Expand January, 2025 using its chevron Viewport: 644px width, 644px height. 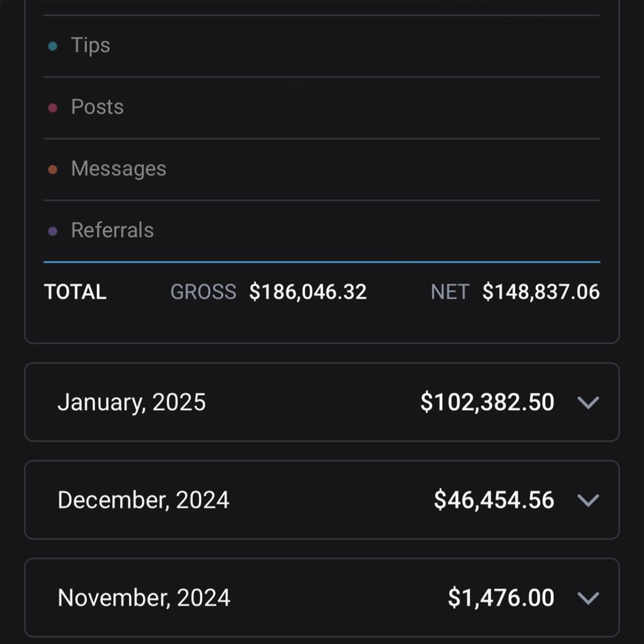pos(587,402)
